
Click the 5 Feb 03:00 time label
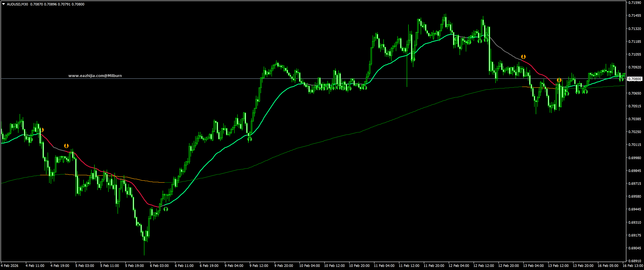85,266
